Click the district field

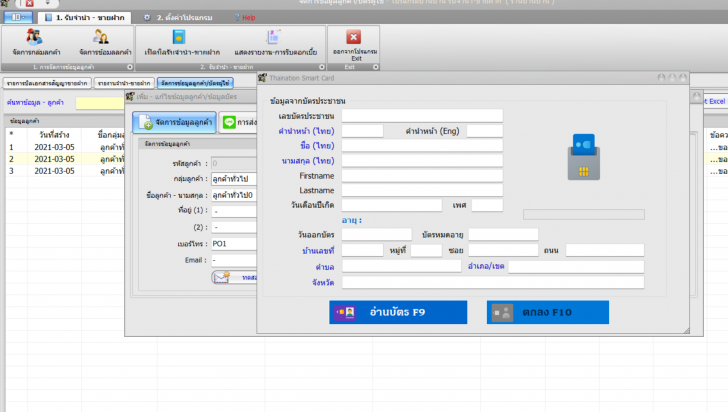click(576, 267)
